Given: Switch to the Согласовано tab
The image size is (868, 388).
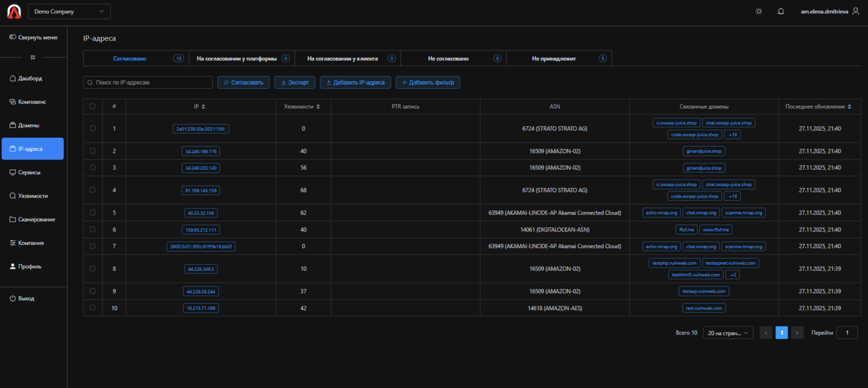Looking at the screenshot, I should tap(136, 58).
